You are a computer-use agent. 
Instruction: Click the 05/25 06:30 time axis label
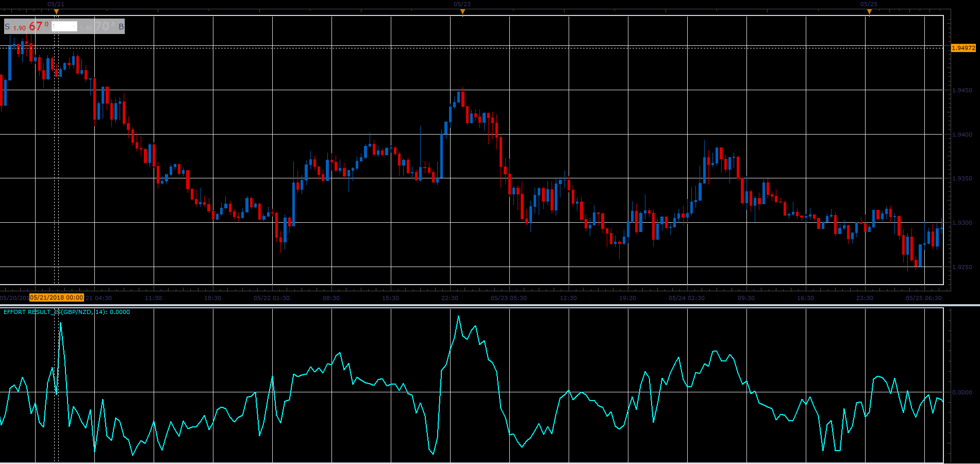(x=924, y=298)
